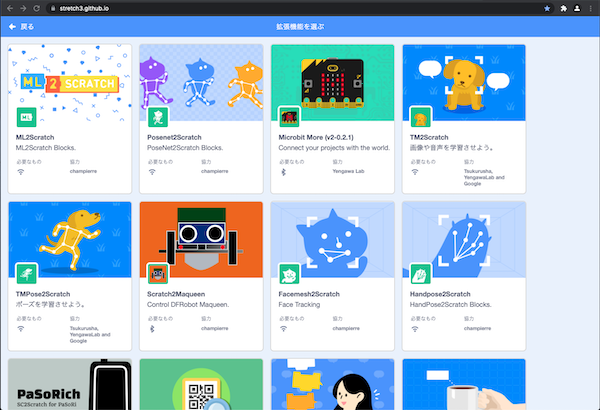Click the wifi requirement icon on Facemesh2Scratch card

click(x=284, y=329)
